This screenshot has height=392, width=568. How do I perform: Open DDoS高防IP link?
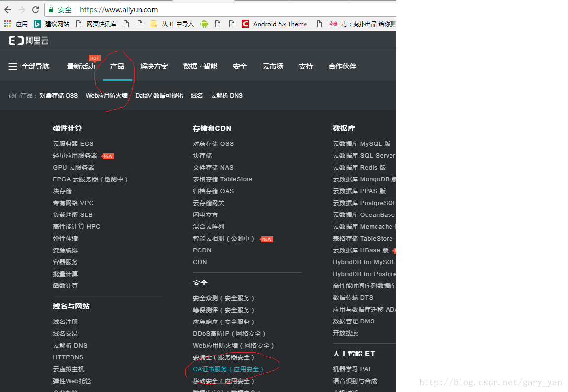click(229, 334)
